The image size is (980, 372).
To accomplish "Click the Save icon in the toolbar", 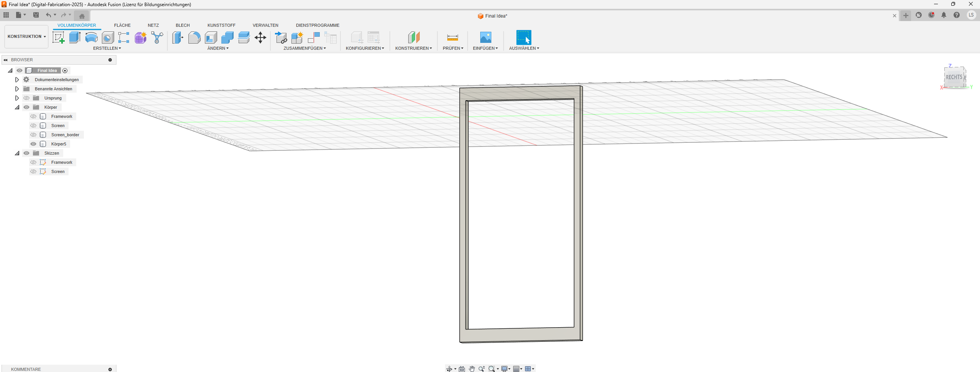I will click(x=36, y=15).
